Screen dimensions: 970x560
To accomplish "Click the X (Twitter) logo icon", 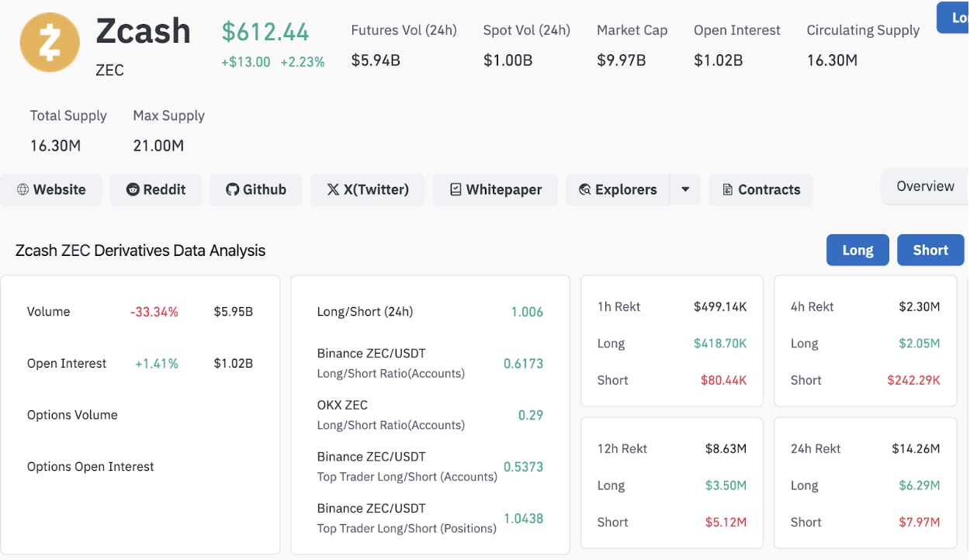I will tap(333, 190).
